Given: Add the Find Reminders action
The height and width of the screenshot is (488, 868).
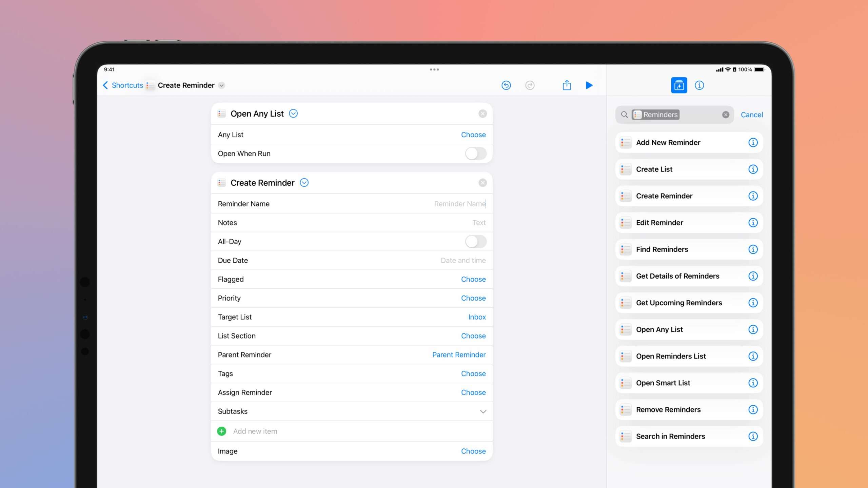Looking at the screenshot, I should 689,249.
